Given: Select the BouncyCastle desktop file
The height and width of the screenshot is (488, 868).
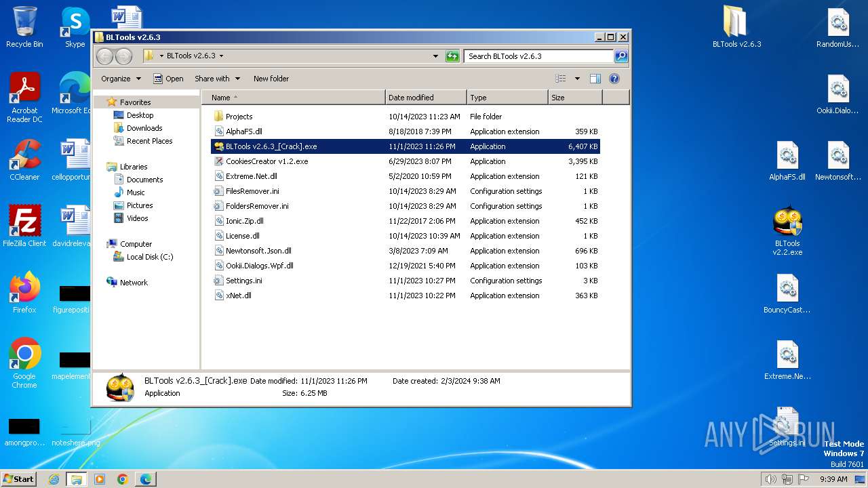Looking at the screenshot, I should (x=787, y=293).
